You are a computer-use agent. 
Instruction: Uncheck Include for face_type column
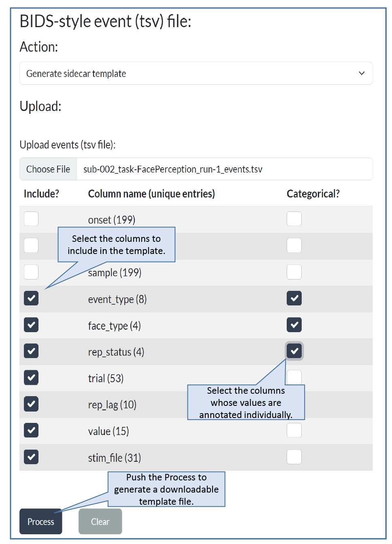pyautogui.click(x=31, y=325)
